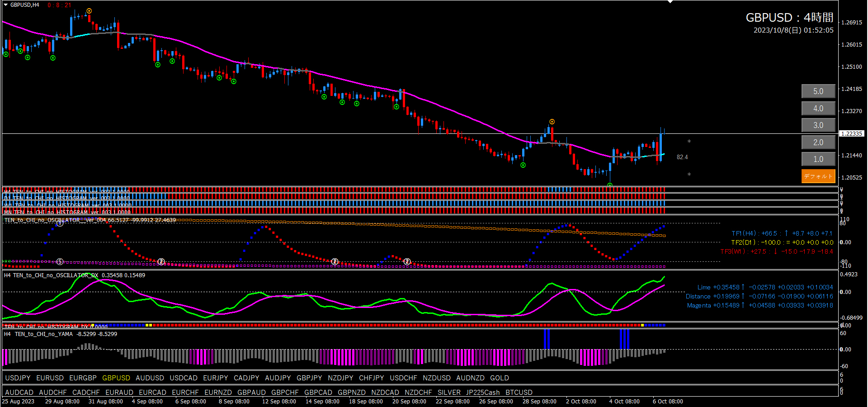Select the highlighted GBPUSD symbol

[116, 378]
